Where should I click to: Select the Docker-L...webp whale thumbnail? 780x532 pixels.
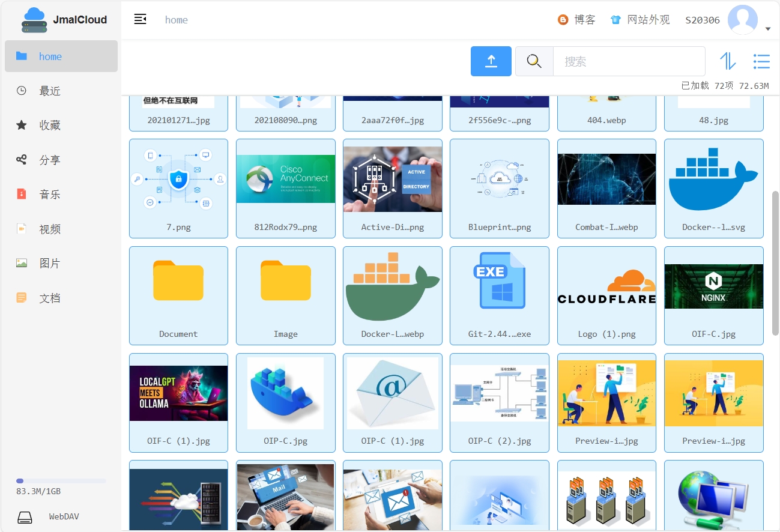(393, 286)
